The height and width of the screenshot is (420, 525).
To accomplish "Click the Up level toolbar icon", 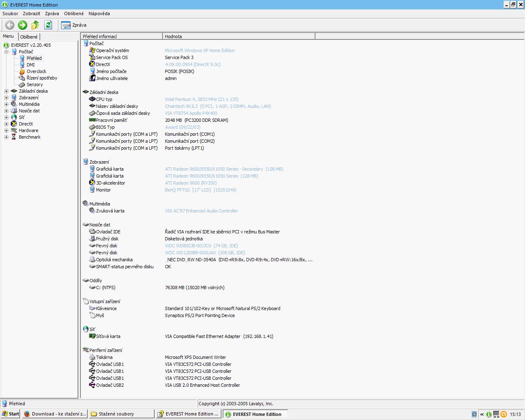I will click(x=35, y=25).
